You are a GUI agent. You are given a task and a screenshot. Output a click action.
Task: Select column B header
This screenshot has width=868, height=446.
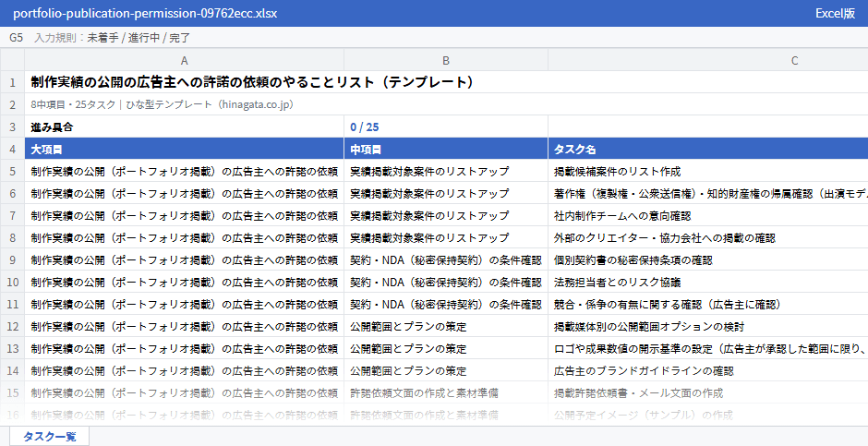(446, 60)
